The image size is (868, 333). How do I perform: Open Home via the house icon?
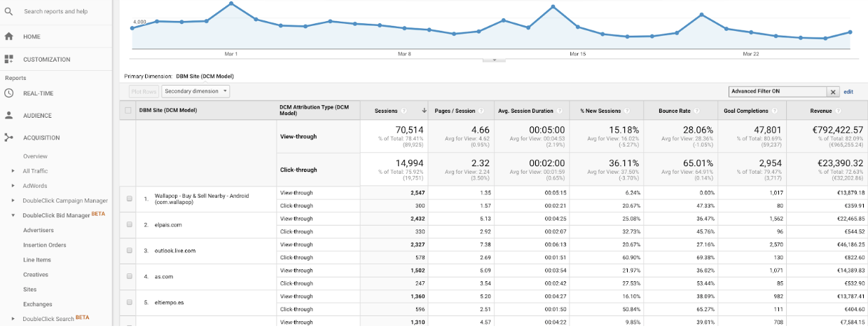8,36
